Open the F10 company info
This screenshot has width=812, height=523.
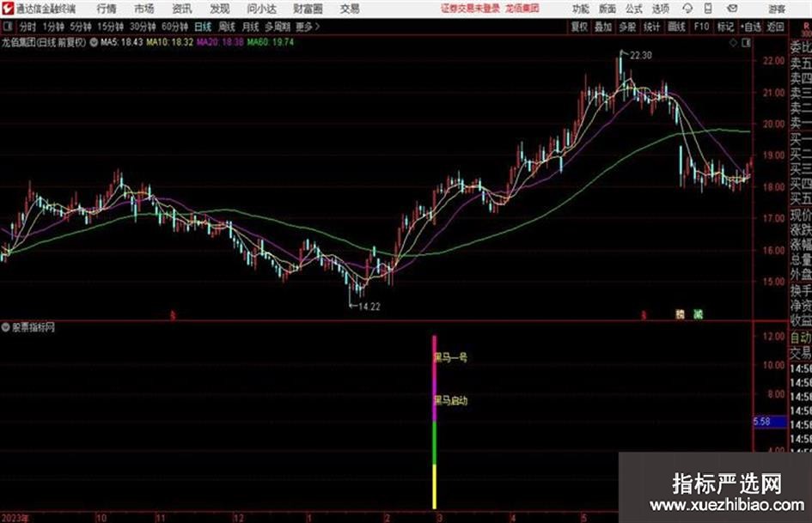point(702,27)
